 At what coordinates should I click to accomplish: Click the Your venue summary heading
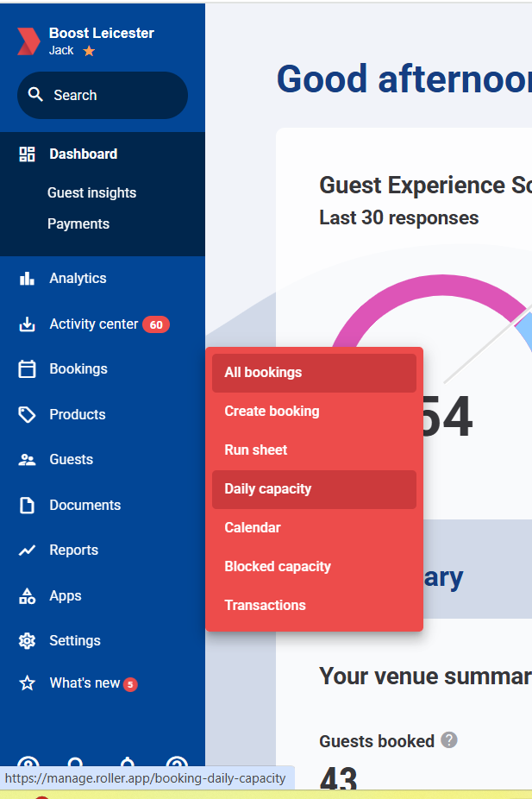(425, 676)
